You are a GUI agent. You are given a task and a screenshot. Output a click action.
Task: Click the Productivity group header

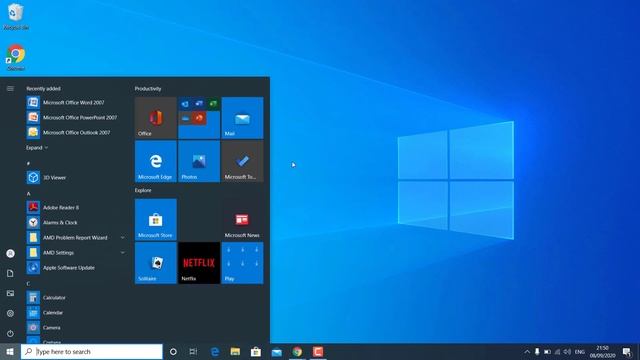point(148,89)
